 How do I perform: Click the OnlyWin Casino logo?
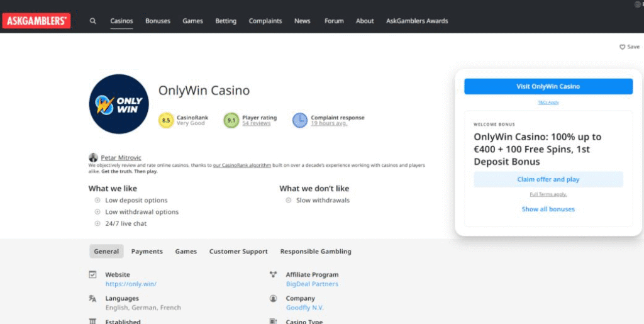[119, 104]
